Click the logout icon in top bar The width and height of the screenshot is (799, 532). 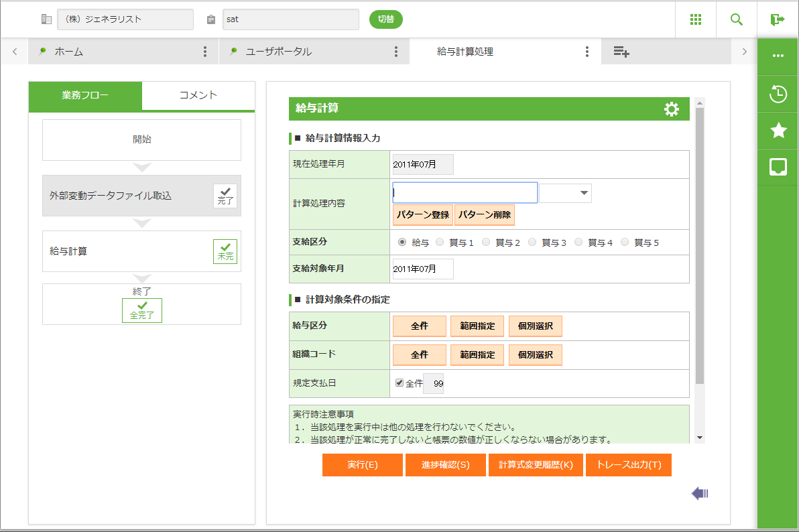point(778,19)
